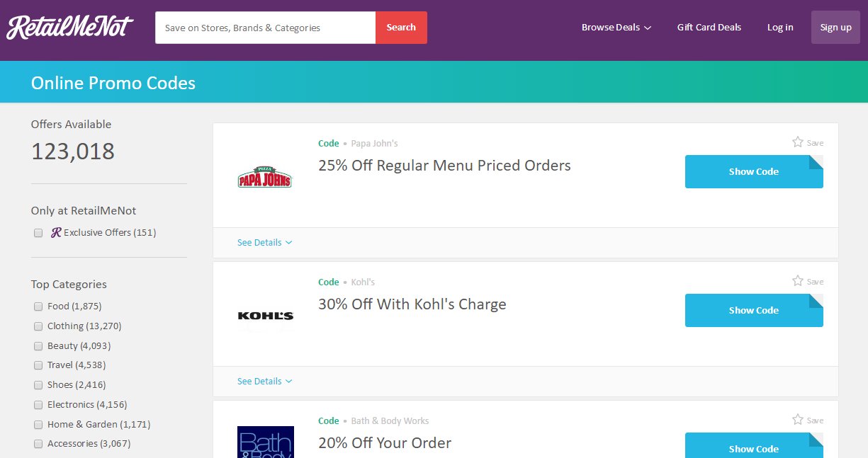The width and height of the screenshot is (868, 458).
Task: Open the Log in page
Action: (x=780, y=28)
